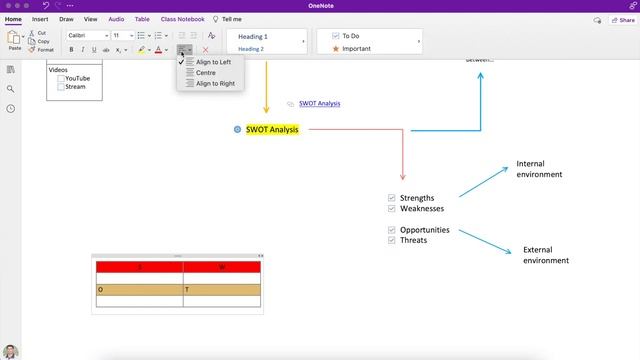Use the Format painter icon

coord(32,50)
